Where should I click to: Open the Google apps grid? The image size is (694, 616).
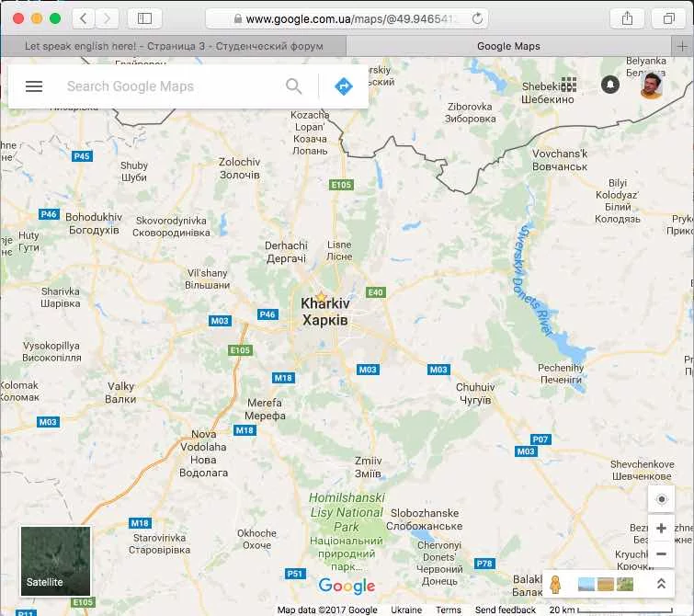pos(569,85)
